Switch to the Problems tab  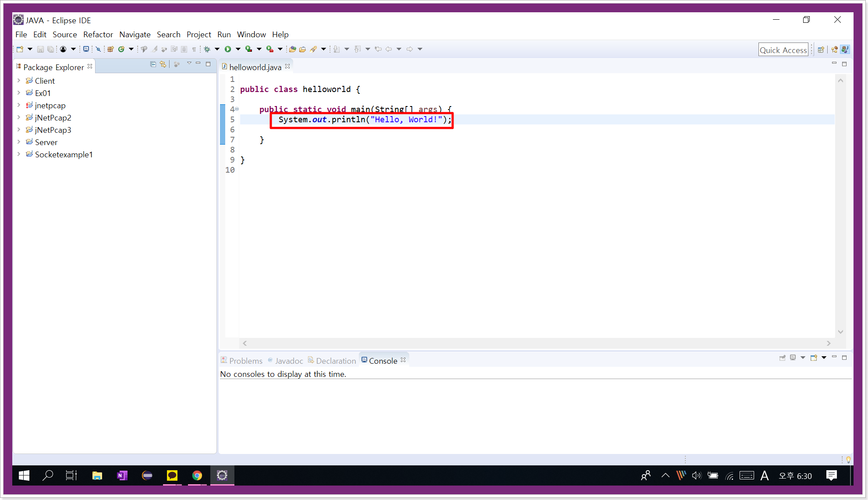241,361
